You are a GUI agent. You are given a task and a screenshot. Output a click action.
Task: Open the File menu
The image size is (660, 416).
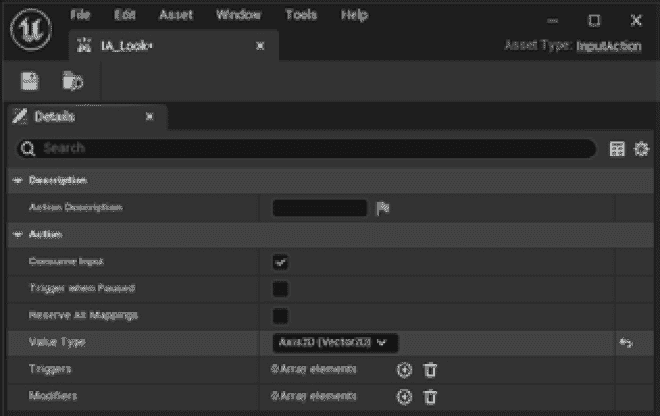(x=80, y=15)
